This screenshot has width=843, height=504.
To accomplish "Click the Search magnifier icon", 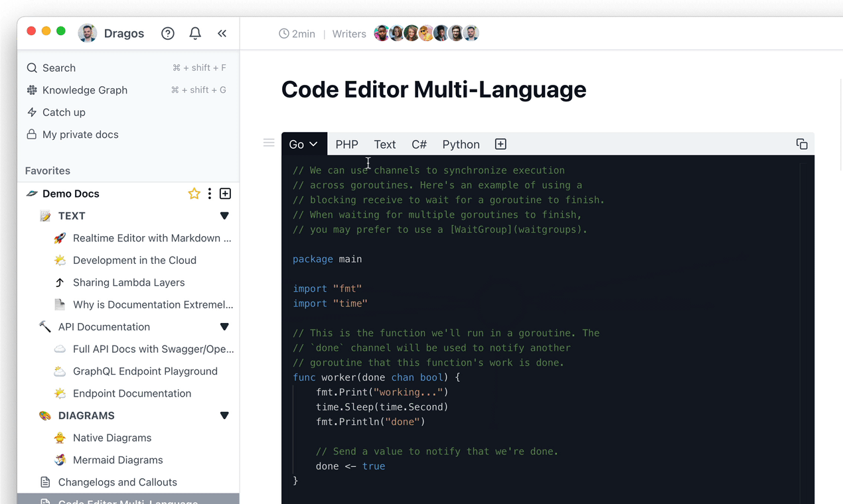I will pos(31,67).
